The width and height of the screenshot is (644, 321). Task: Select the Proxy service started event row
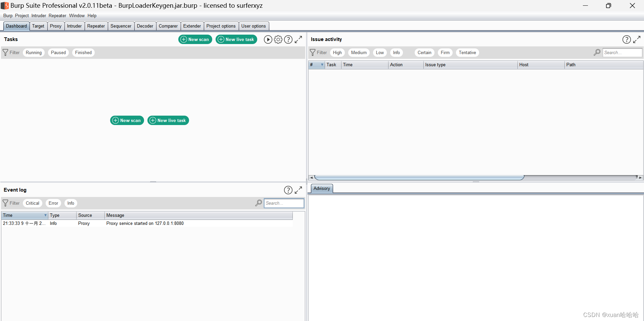point(147,224)
